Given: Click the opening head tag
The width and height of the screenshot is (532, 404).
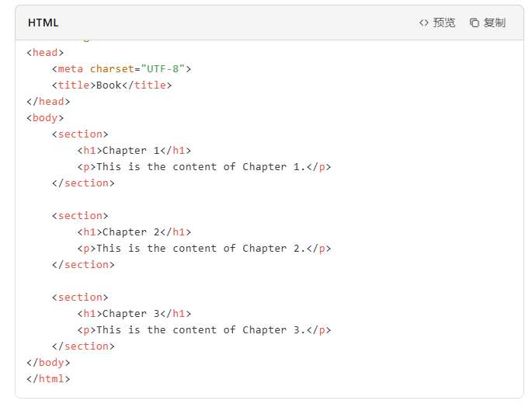Looking at the screenshot, I should [45, 52].
